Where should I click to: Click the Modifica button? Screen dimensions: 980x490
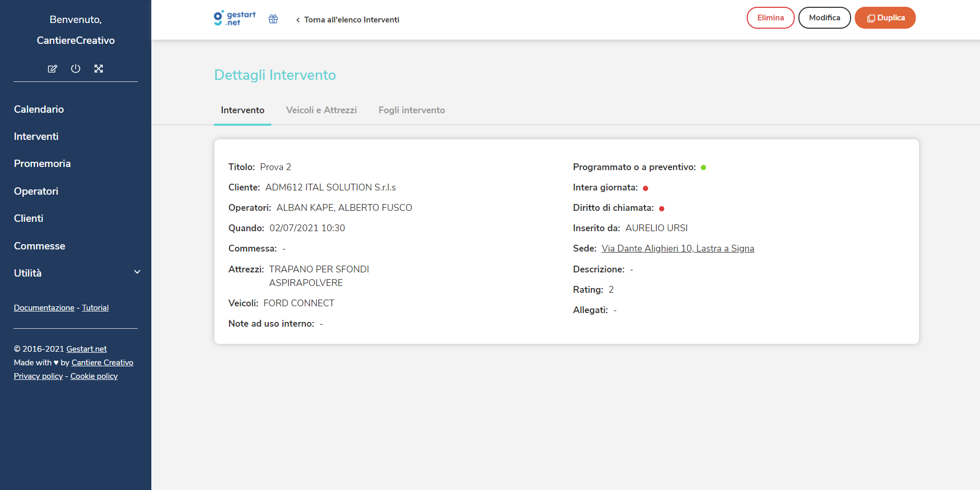(824, 18)
